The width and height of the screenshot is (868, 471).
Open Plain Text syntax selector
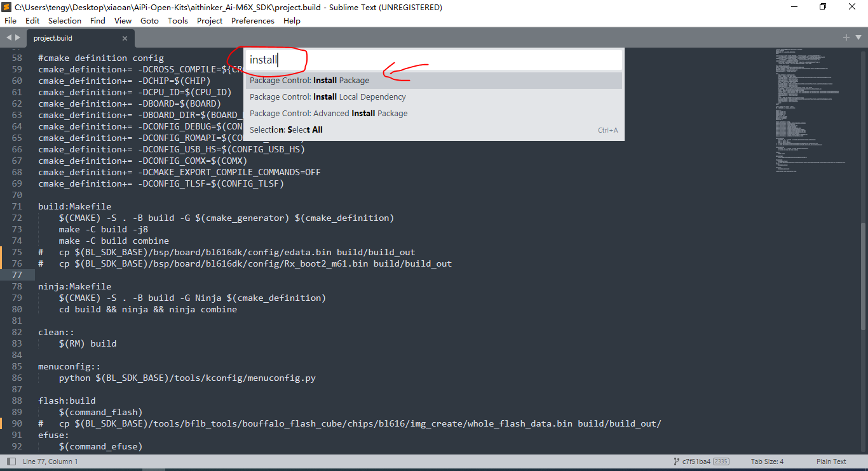[x=831, y=461]
